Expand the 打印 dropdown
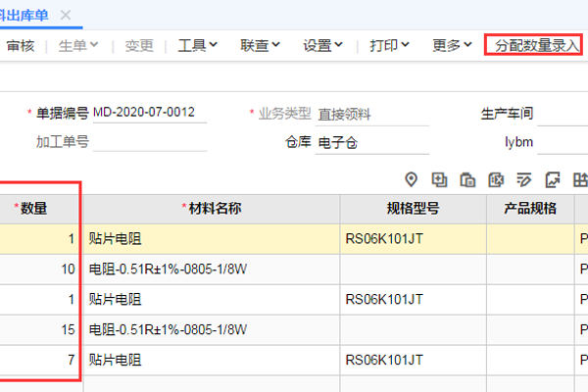 389,45
